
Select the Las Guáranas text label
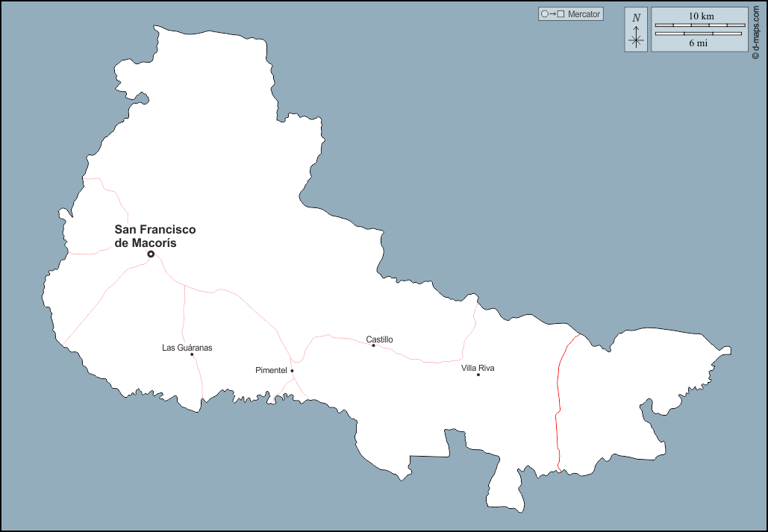[x=187, y=348]
